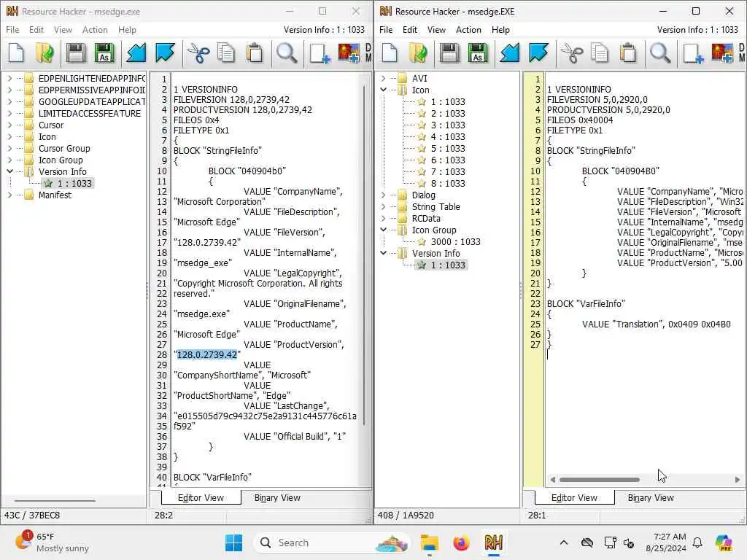Click New file icon in right window
This screenshot has width=747, height=560.
coord(390,52)
